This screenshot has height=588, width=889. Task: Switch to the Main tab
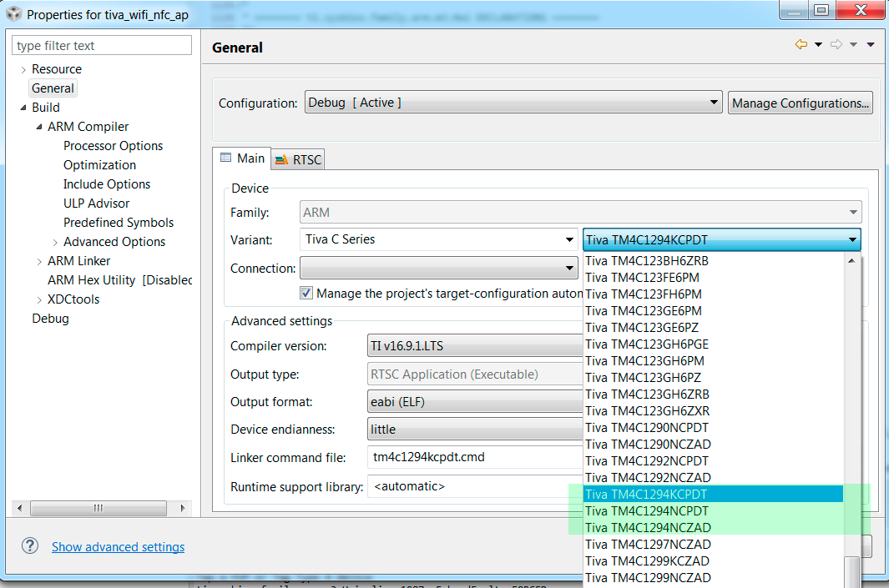[243, 158]
